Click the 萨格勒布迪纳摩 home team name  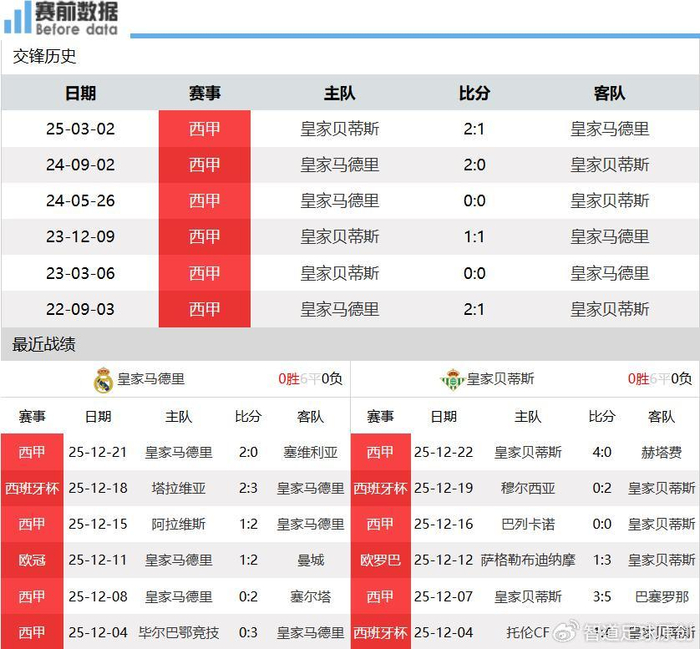click(x=528, y=560)
